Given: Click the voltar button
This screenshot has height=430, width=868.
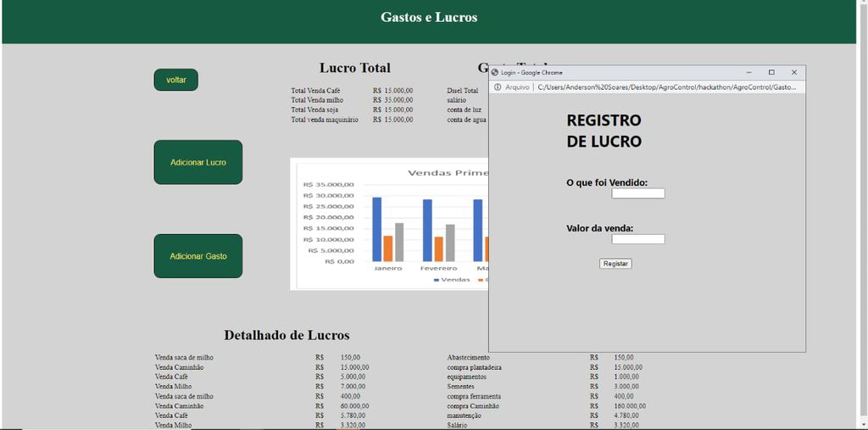Looking at the screenshot, I should pos(175,80).
